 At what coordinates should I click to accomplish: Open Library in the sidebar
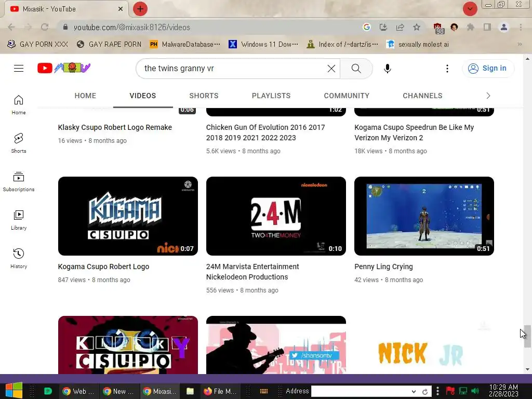coord(19,220)
